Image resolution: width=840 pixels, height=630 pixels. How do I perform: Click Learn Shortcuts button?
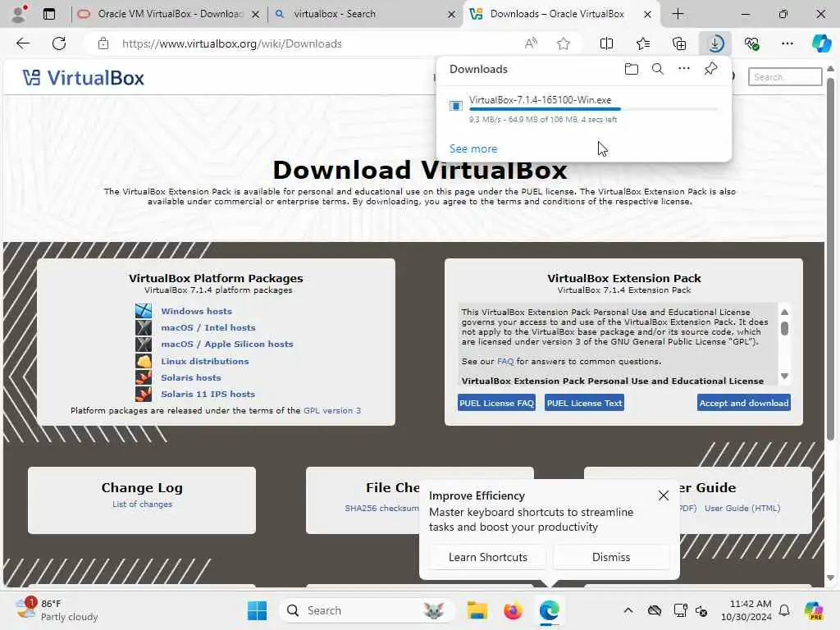point(487,557)
